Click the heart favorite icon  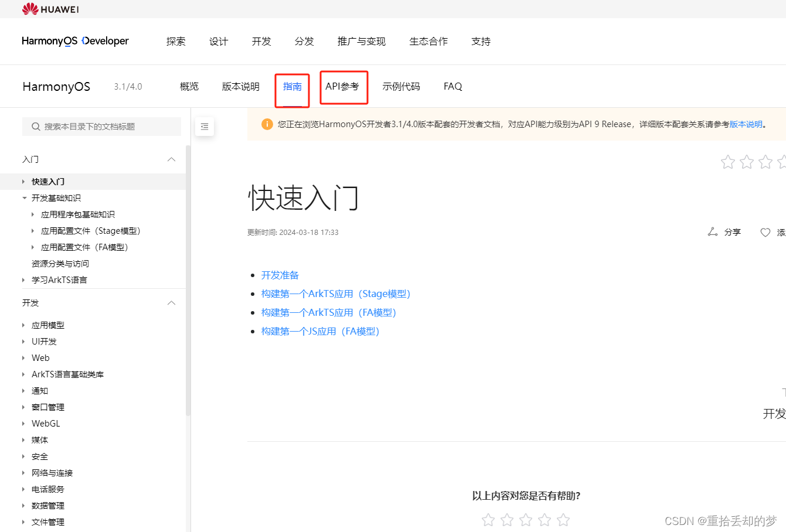765,233
